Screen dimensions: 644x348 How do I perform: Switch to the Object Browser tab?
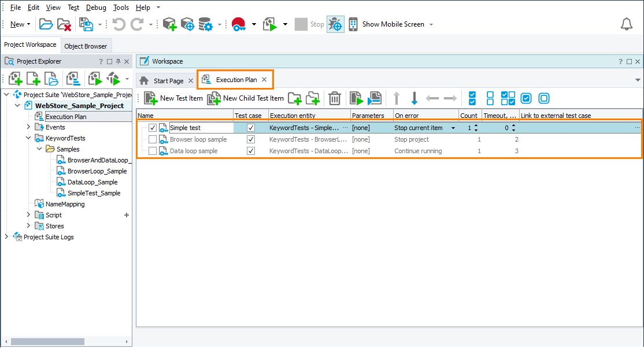[86, 45]
